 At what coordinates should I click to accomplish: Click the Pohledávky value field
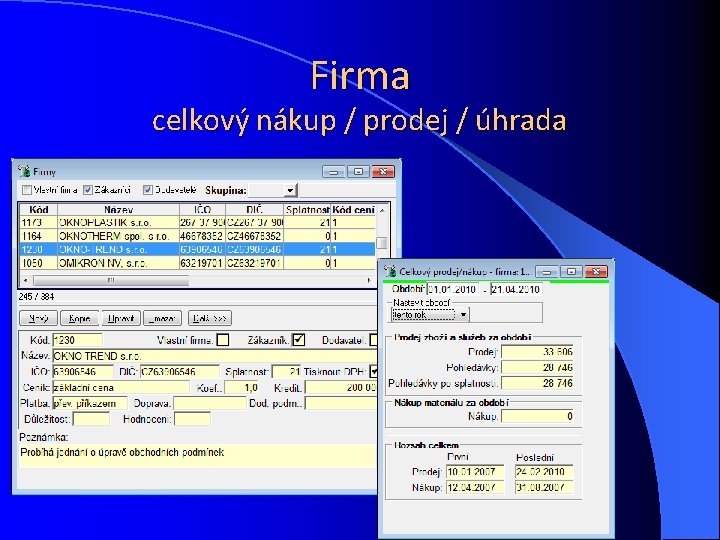pyautogui.click(x=537, y=367)
